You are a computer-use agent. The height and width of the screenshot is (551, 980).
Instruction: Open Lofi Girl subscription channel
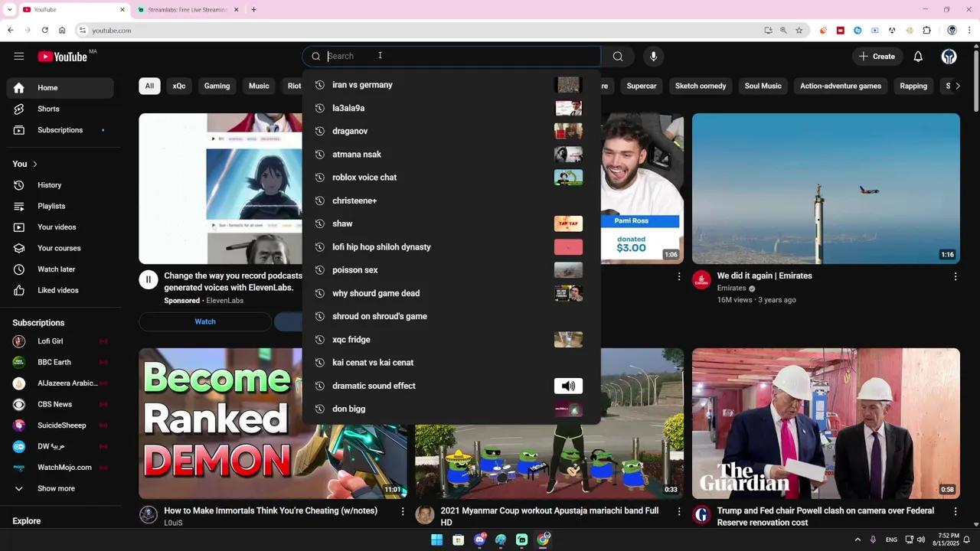coord(60,341)
